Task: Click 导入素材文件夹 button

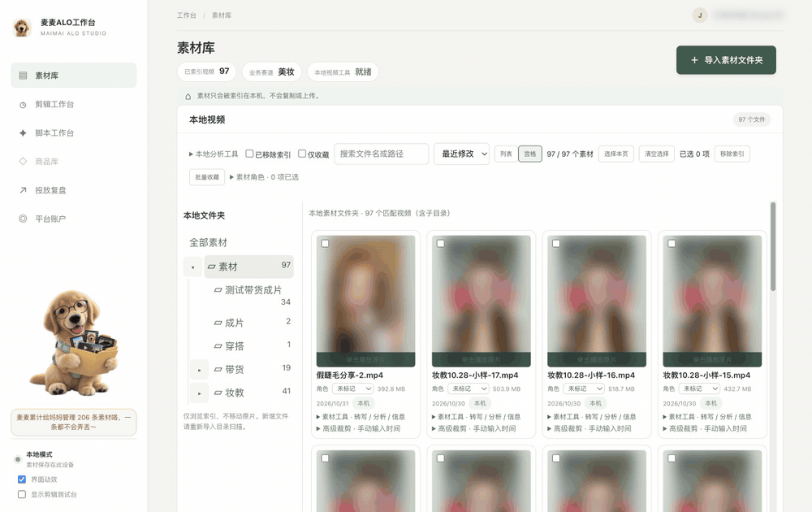Action: (x=726, y=60)
